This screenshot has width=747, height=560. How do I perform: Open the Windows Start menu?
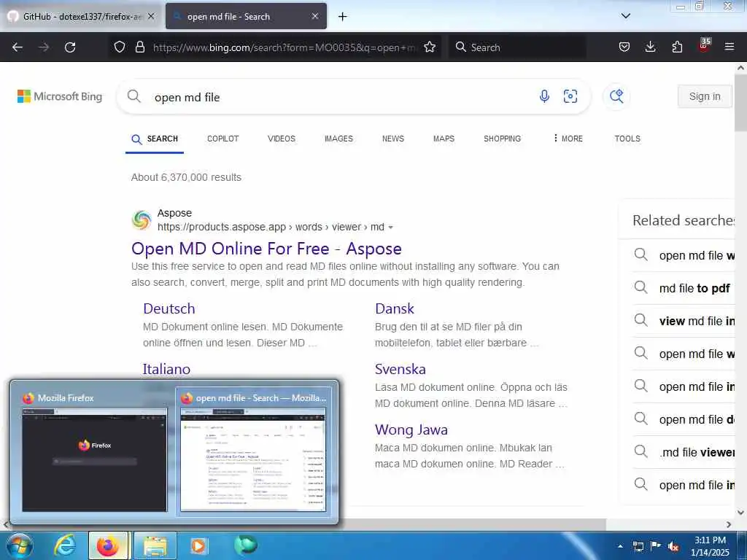[x=19, y=545]
